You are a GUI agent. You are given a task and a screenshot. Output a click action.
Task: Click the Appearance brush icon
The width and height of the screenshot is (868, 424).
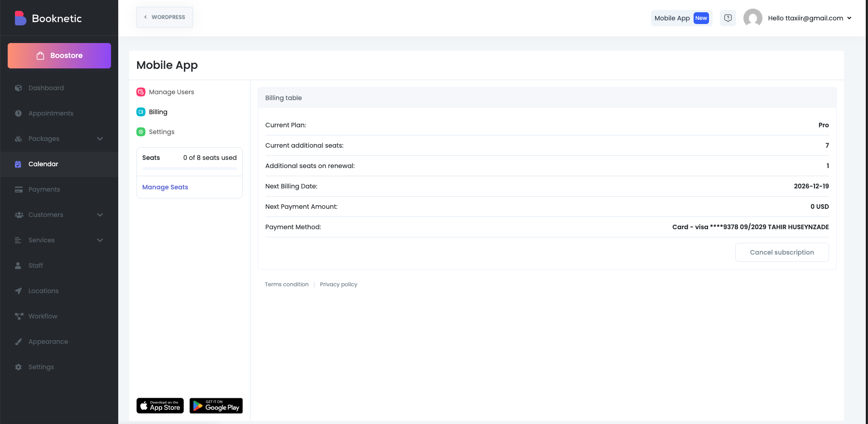[x=18, y=342]
